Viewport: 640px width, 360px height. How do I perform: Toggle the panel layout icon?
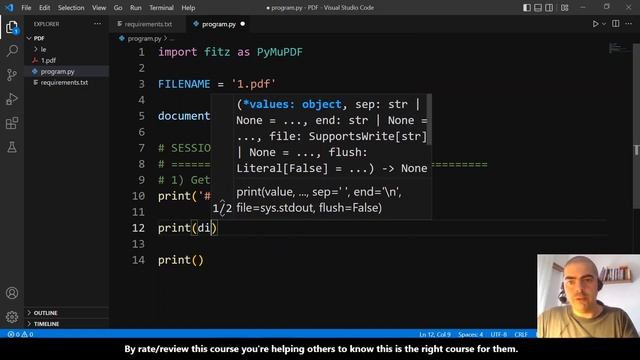click(538, 8)
